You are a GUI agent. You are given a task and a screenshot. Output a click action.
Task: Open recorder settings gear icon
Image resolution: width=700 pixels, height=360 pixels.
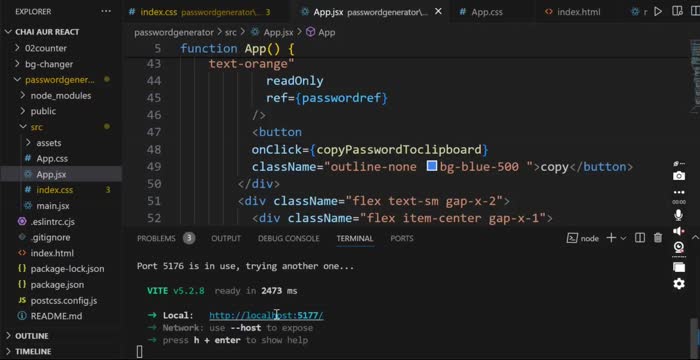click(679, 284)
